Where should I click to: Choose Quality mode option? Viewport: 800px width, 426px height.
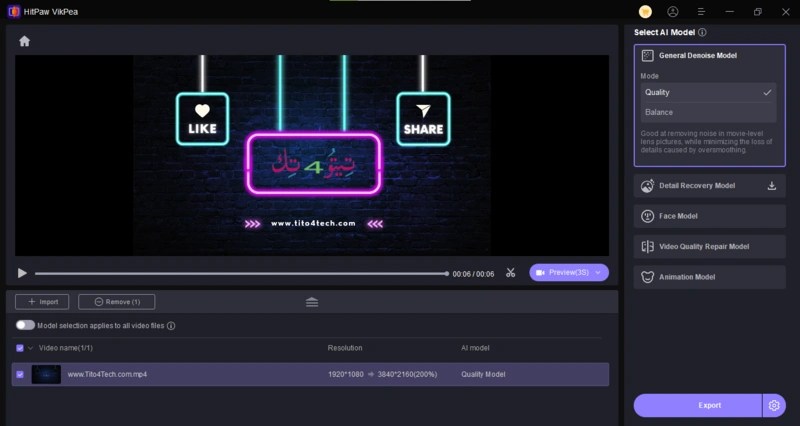tap(709, 92)
